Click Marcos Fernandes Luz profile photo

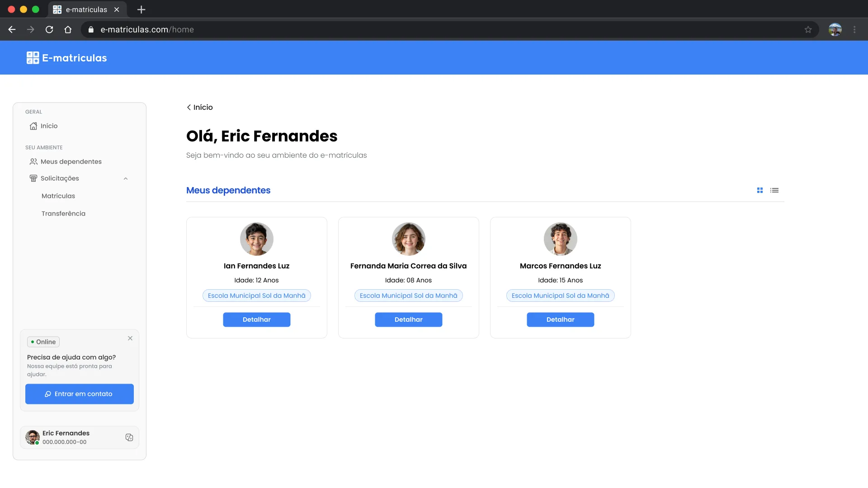pos(561,239)
